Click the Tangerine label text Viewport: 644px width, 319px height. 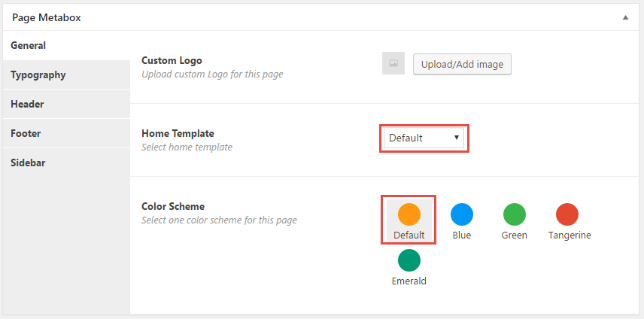coord(570,235)
